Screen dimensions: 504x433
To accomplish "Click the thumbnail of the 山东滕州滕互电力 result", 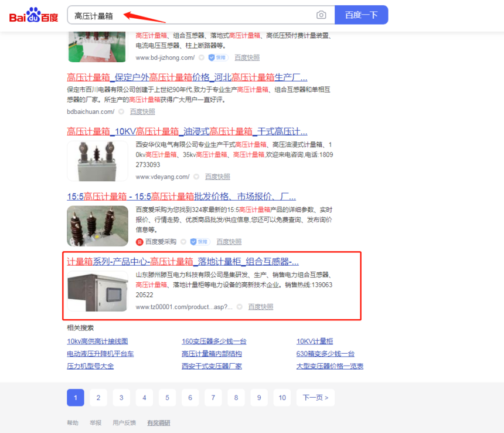I will (x=97, y=291).
